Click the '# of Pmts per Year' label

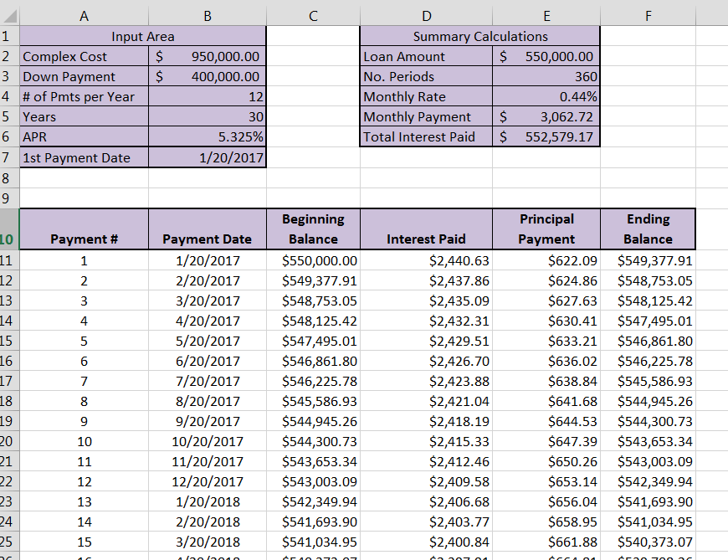click(x=84, y=96)
